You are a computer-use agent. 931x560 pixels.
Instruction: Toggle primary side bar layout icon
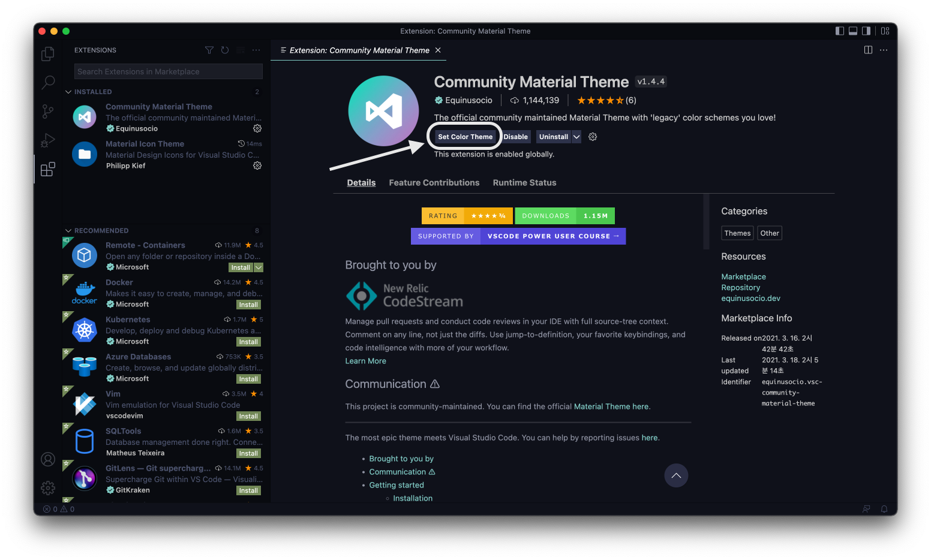click(840, 31)
